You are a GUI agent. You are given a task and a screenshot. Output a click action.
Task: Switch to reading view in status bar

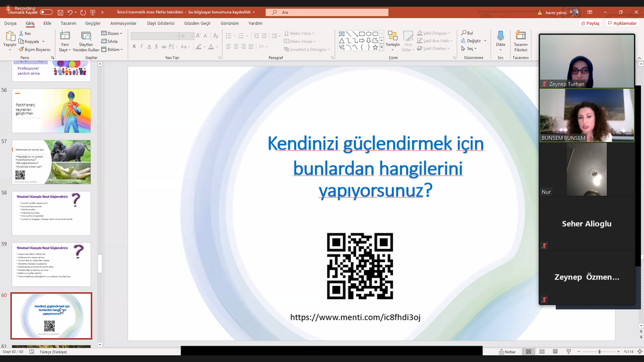point(555,352)
